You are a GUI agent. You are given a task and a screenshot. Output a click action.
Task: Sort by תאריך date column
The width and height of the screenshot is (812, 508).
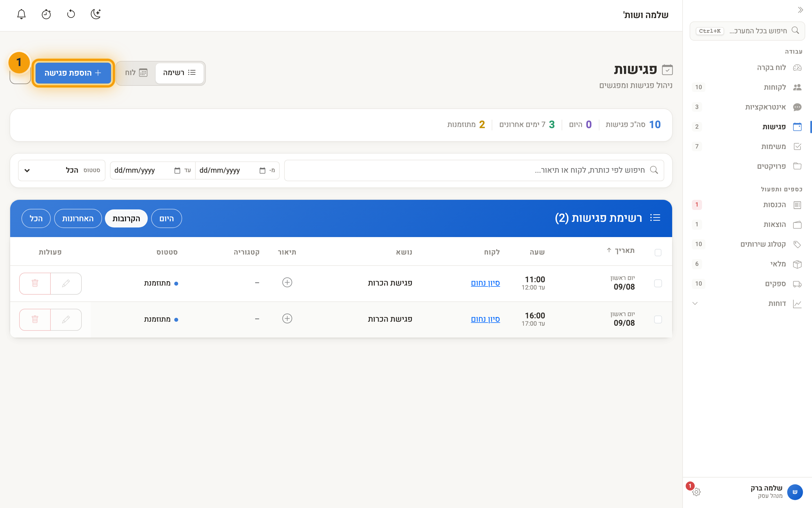click(621, 251)
